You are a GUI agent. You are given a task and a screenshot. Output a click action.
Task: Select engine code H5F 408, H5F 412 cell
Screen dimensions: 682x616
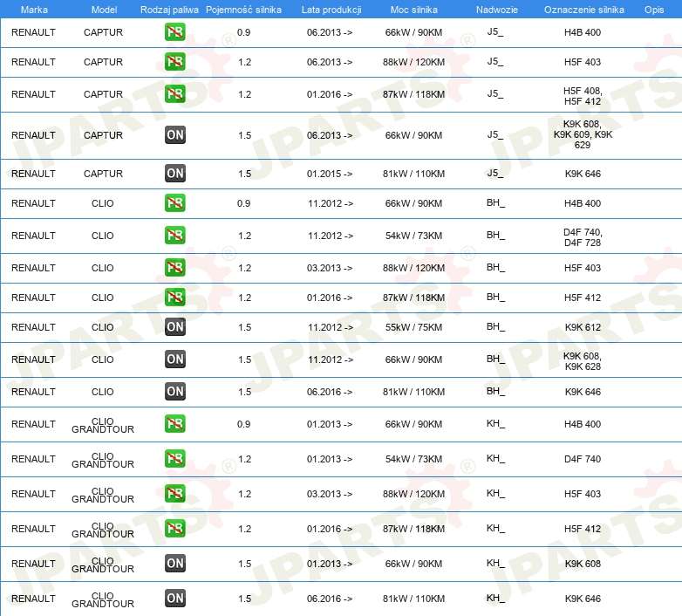(x=583, y=96)
